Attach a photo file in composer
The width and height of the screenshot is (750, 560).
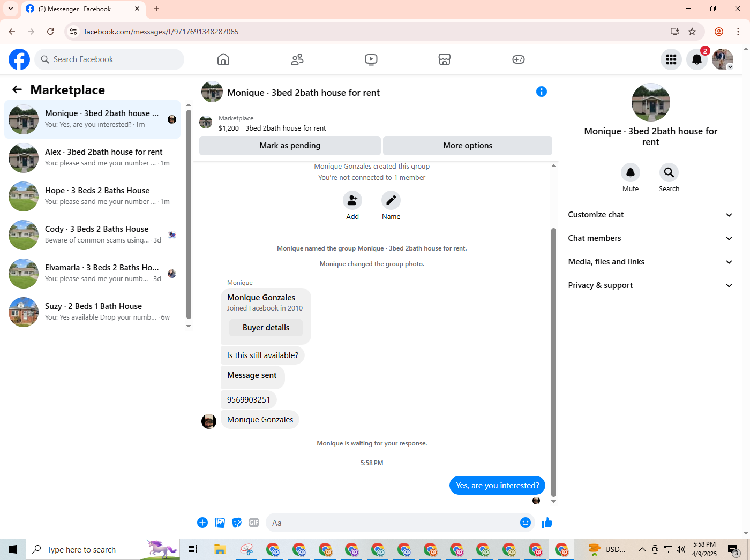220,523
